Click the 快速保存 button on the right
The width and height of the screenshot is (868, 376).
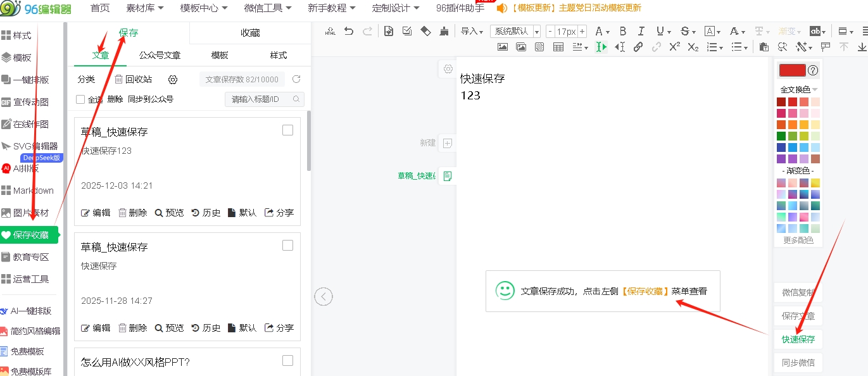click(x=798, y=339)
